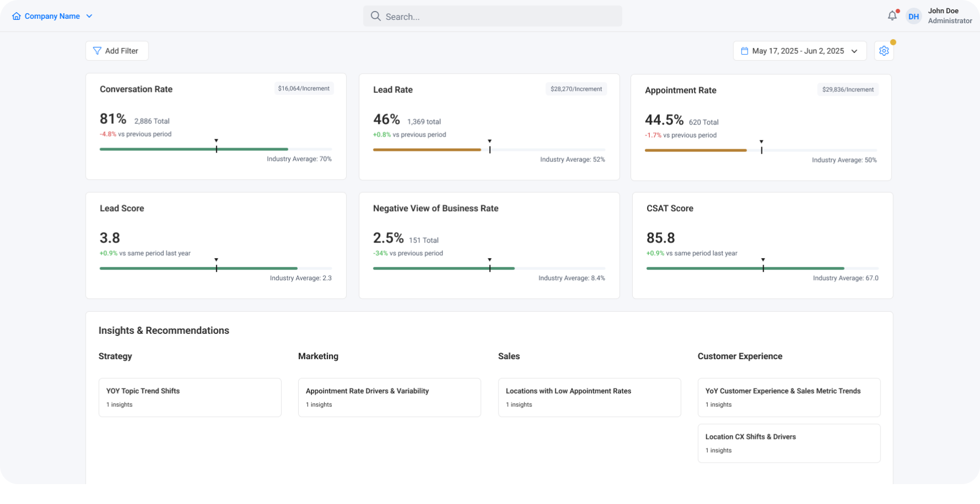Image resolution: width=980 pixels, height=504 pixels.
Task: Click the 1,369 total text
Action: click(424, 122)
